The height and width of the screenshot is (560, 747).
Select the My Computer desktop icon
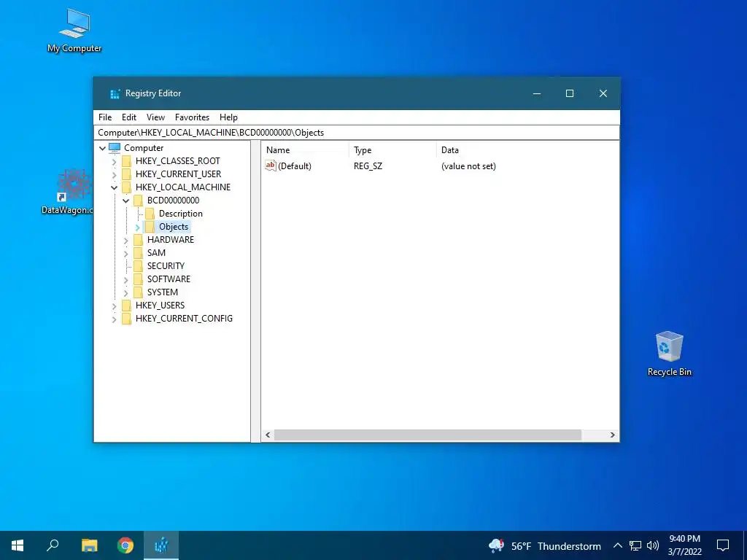pyautogui.click(x=74, y=31)
